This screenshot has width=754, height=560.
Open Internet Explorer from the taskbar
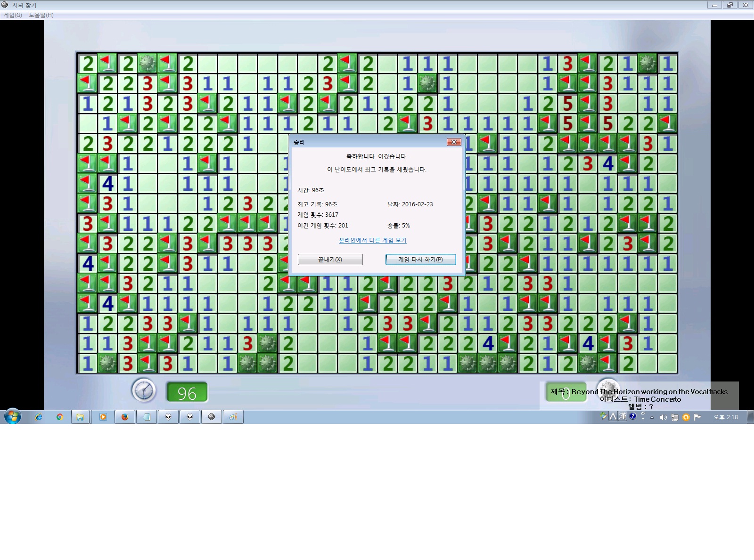pyautogui.click(x=39, y=417)
